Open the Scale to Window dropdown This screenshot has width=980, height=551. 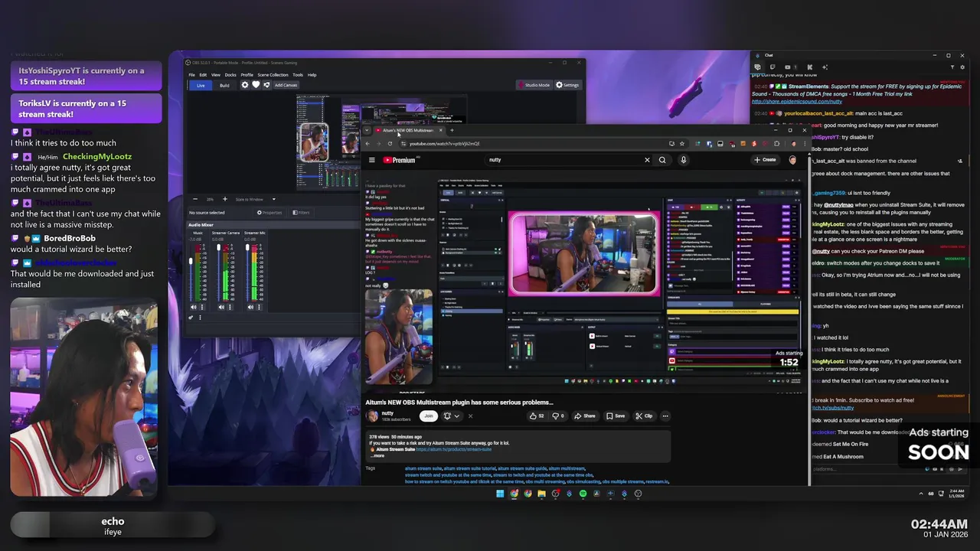pyautogui.click(x=256, y=199)
